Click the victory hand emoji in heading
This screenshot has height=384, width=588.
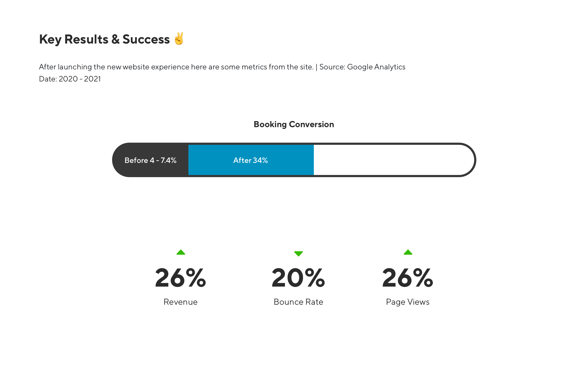(179, 39)
